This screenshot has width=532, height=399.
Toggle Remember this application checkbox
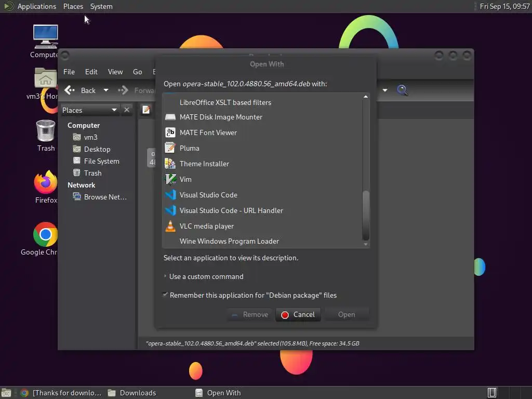coord(165,295)
